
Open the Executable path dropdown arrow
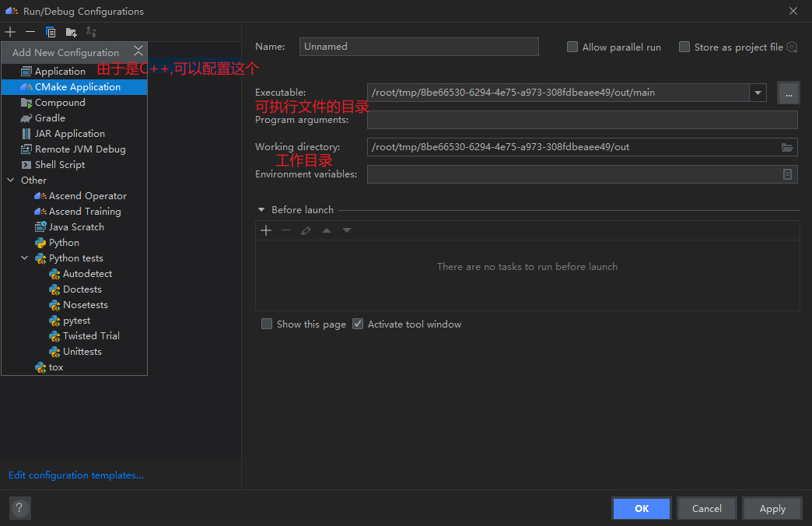[x=758, y=93]
